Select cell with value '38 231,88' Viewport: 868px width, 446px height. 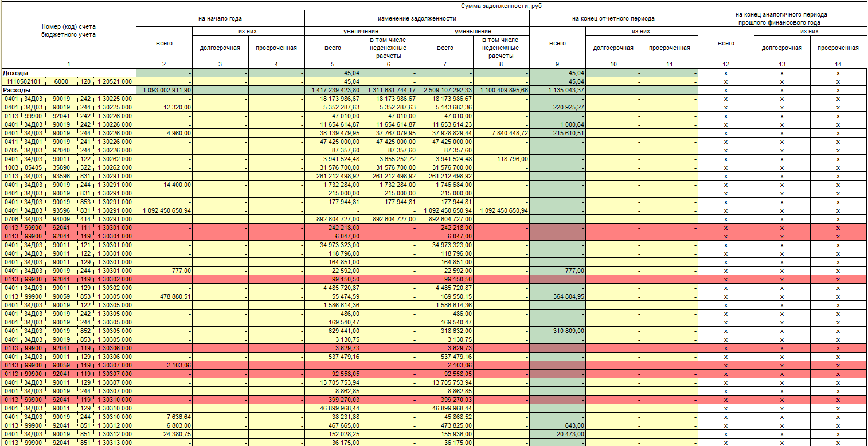pos(333,417)
